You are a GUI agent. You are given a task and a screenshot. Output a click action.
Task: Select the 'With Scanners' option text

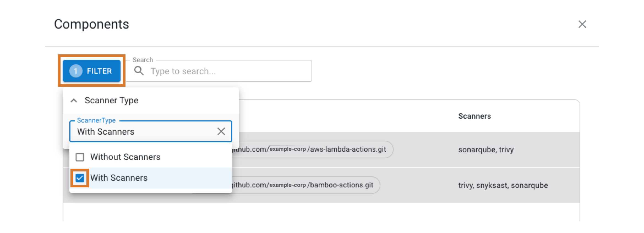pyautogui.click(x=119, y=178)
